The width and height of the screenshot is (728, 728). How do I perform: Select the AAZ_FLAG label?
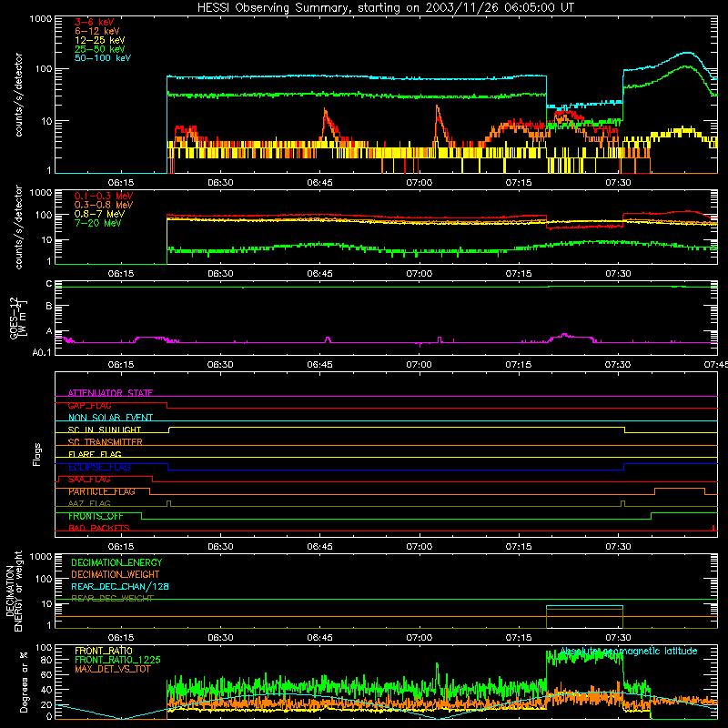[89, 503]
